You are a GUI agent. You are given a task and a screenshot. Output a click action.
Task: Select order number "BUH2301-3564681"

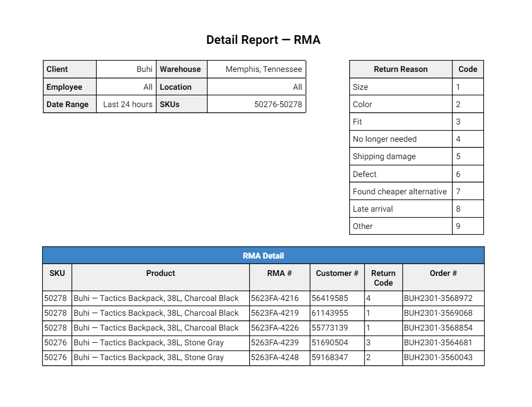[438, 343]
